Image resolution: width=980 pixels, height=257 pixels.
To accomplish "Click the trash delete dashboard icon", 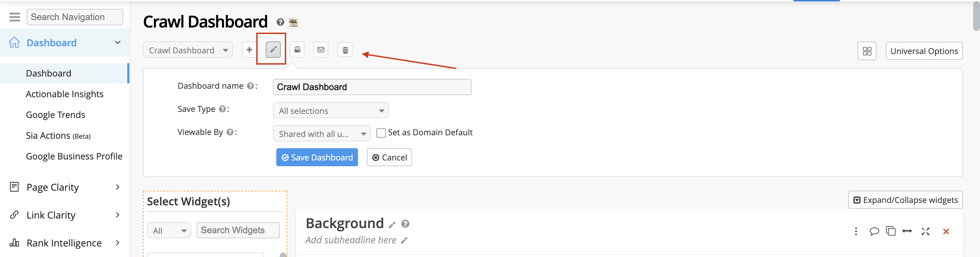I will point(345,50).
